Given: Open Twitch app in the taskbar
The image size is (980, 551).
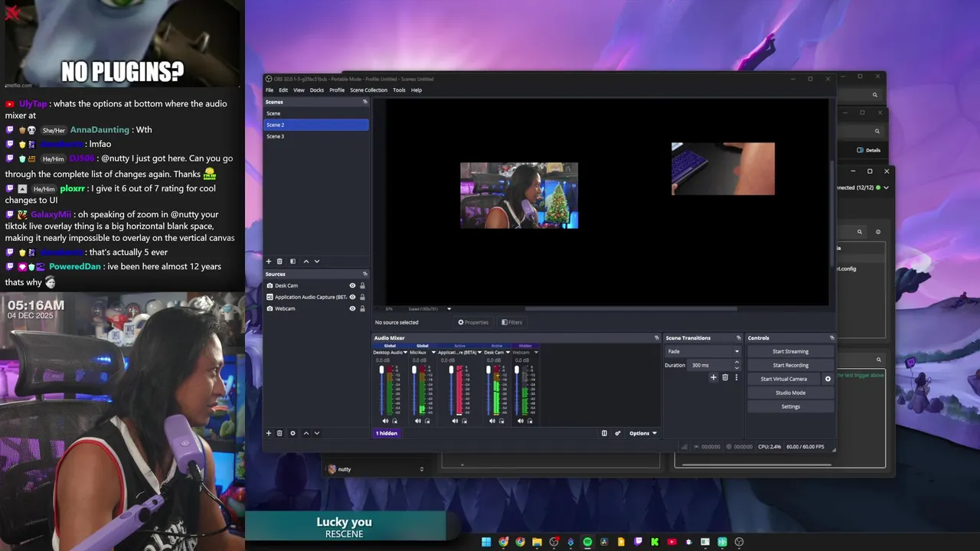Looking at the screenshot, I should point(638,542).
